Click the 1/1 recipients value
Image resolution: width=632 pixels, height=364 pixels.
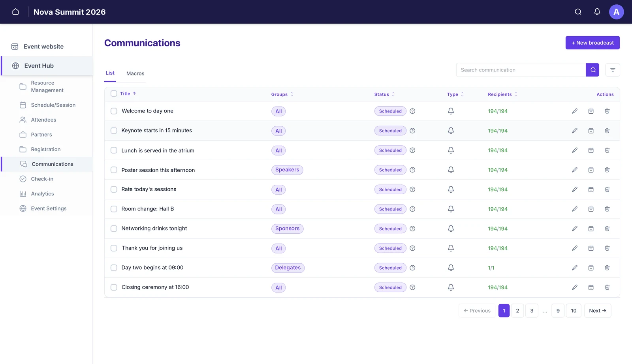tap(491, 268)
